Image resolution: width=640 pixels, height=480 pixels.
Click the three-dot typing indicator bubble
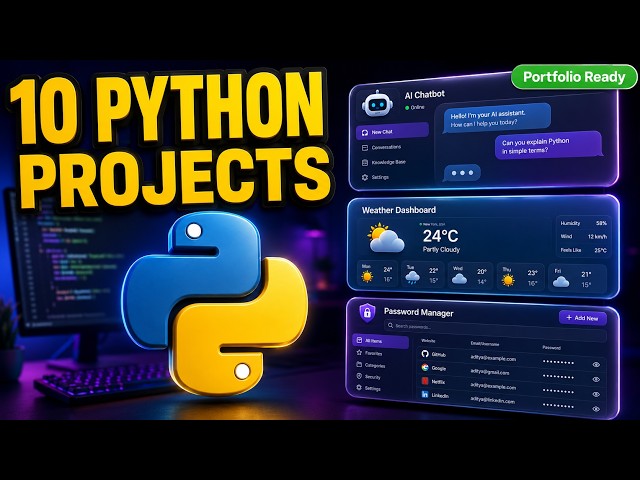pos(462,173)
